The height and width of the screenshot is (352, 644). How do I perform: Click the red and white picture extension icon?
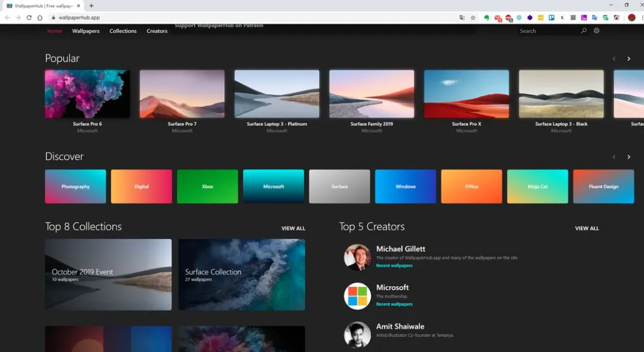pyautogui.click(x=616, y=18)
